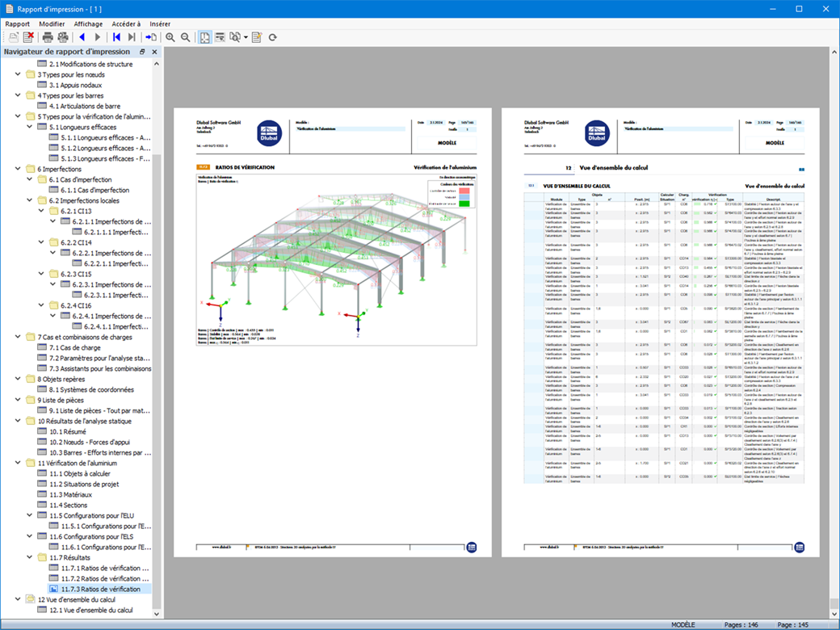Viewport: 840px width, 630px height.
Task: Click the delete report icon with red X
Action: coord(28,37)
